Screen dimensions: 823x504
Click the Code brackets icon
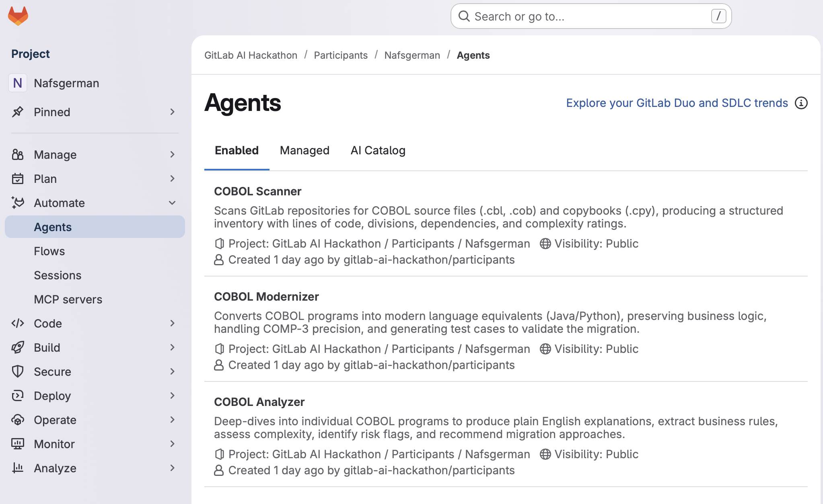(18, 324)
